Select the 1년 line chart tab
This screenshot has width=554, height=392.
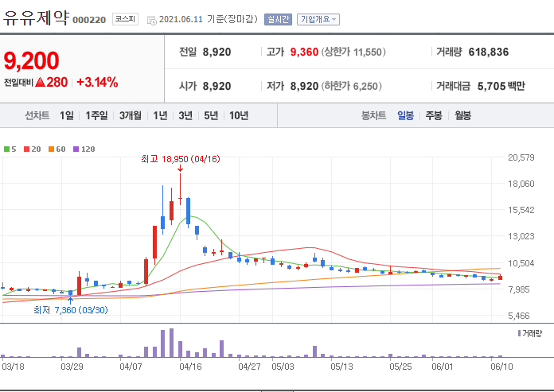coord(160,115)
